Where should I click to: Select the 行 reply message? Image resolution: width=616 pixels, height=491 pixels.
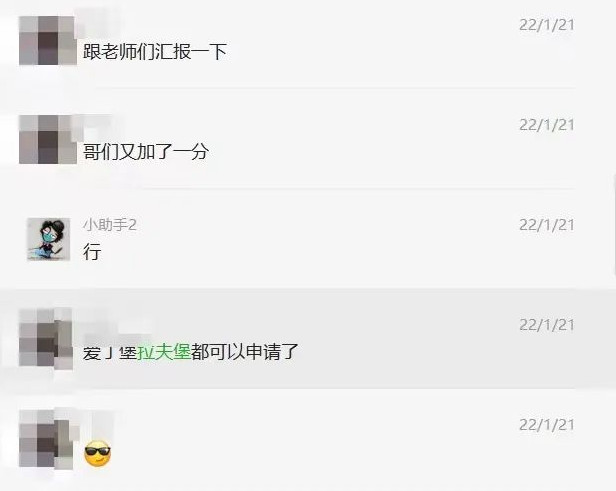pyautogui.click(x=92, y=251)
